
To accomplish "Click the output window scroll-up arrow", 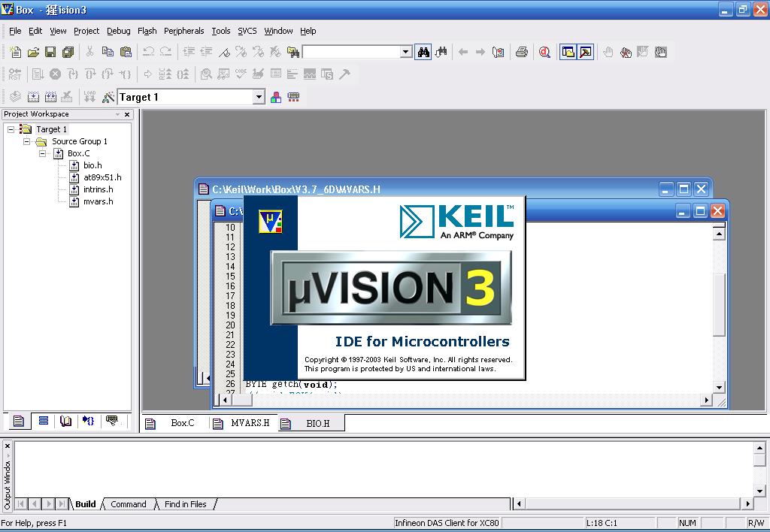I will pyautogui.click(x=759, y=447).
